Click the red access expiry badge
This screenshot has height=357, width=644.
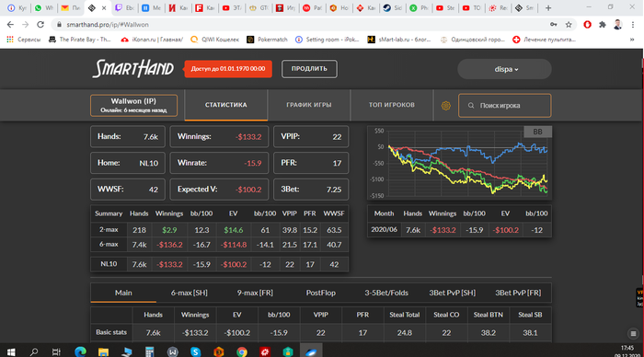[x=228, y=69]
